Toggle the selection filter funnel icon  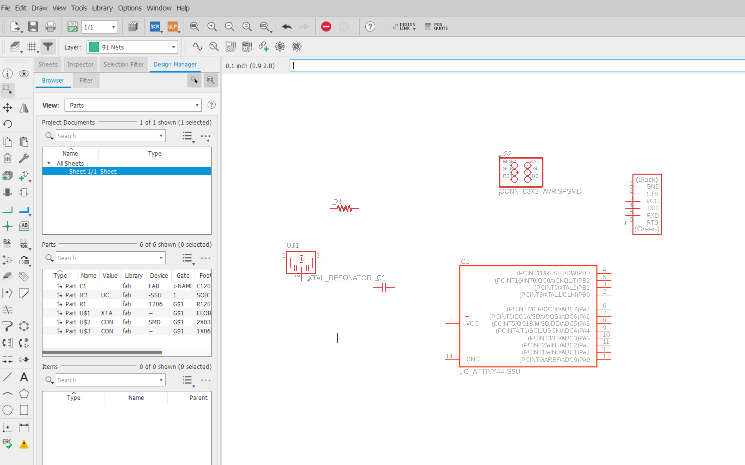tap(48, 47)
